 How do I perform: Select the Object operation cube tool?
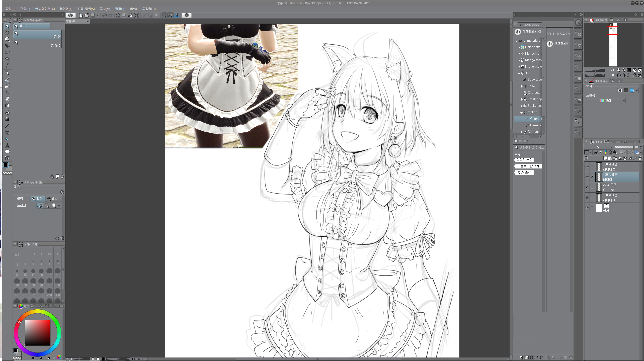click(7, 39)
